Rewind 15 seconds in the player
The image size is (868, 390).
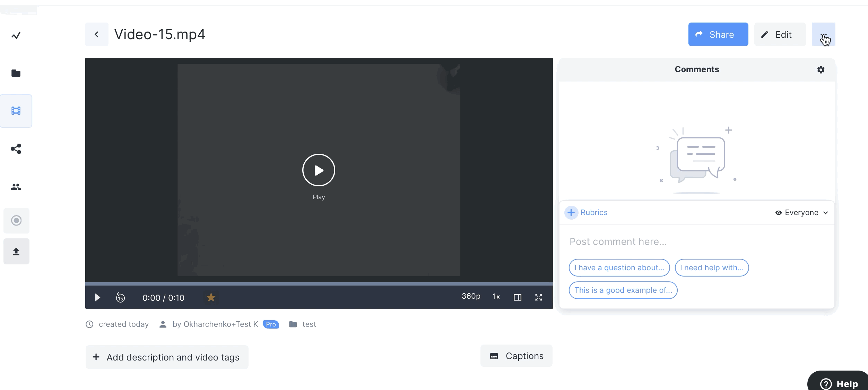pos(120,298)
